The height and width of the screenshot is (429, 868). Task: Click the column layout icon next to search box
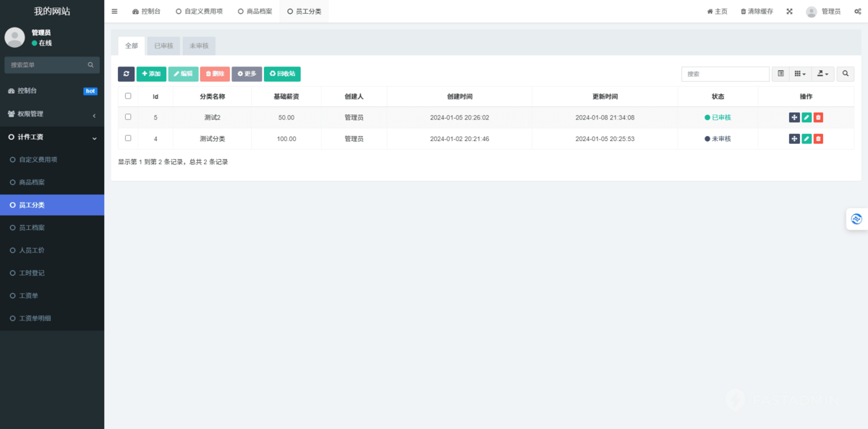click(x=780, y=74)
